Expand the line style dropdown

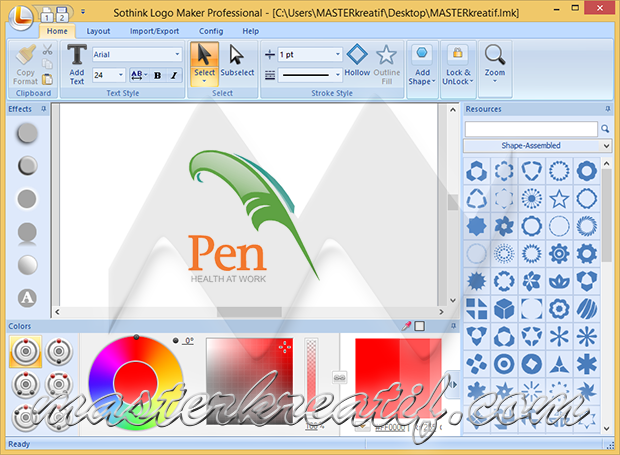[x=337, y=74]
